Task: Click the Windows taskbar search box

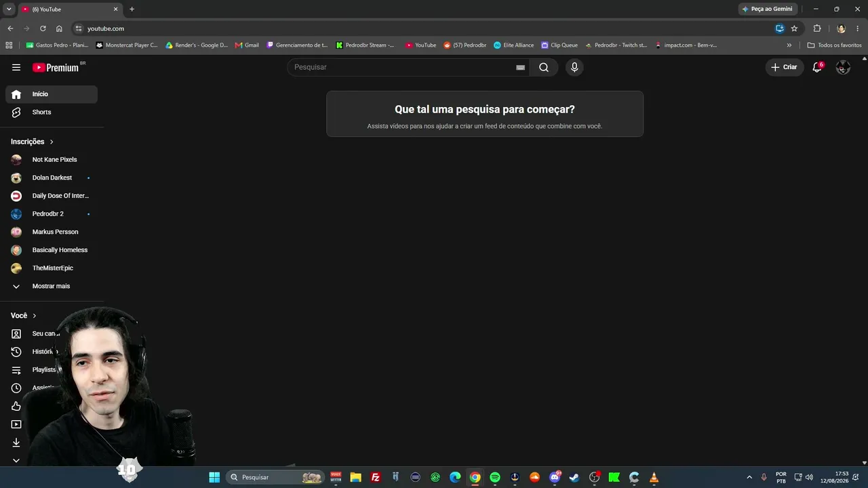Action: pos(275,477)
